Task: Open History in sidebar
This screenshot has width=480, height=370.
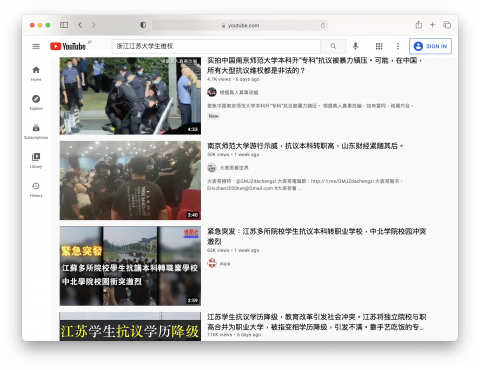Action: (36, 190)
